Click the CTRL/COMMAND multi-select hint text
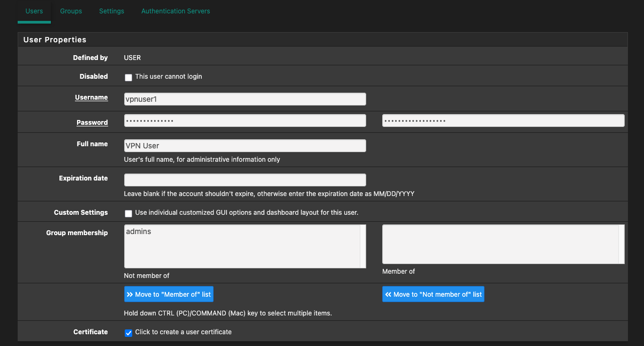644x346 pixels. [x=228, y=313]
